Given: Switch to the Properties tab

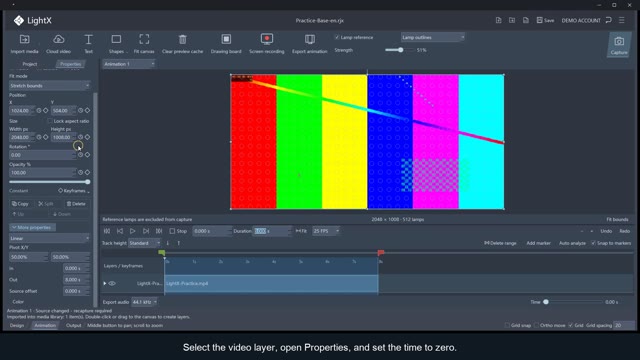Looking at the screenshot, I should [70, 64].
